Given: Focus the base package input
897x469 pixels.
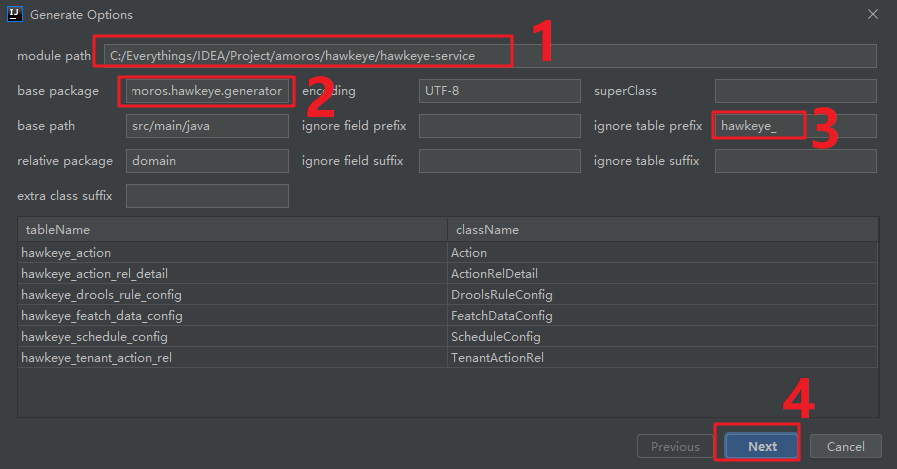Looking at the screenshot, I should click(x=207, y=91).
